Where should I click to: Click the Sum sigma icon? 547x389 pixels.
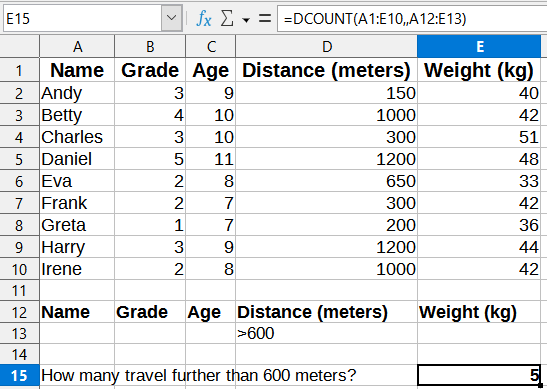click(227, 18)
